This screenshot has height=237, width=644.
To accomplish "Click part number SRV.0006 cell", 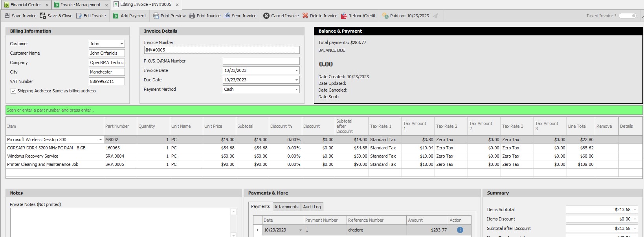I will click(x=120, y=164).
